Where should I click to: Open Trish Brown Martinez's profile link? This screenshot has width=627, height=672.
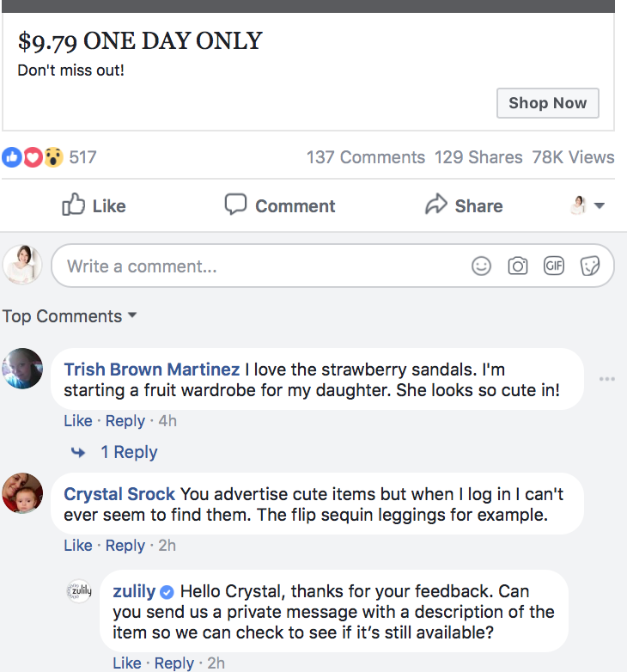152,370
